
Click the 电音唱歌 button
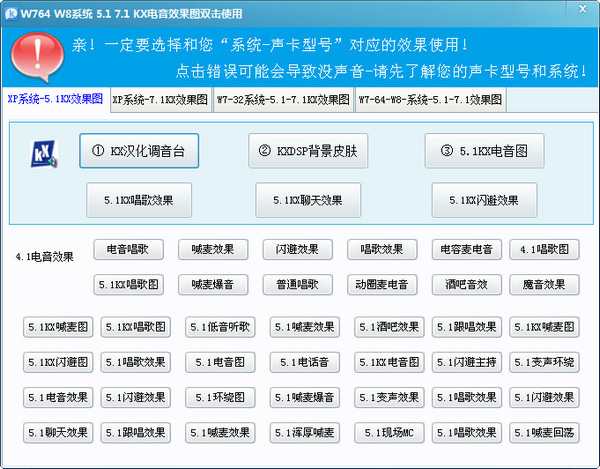(129, 249)
